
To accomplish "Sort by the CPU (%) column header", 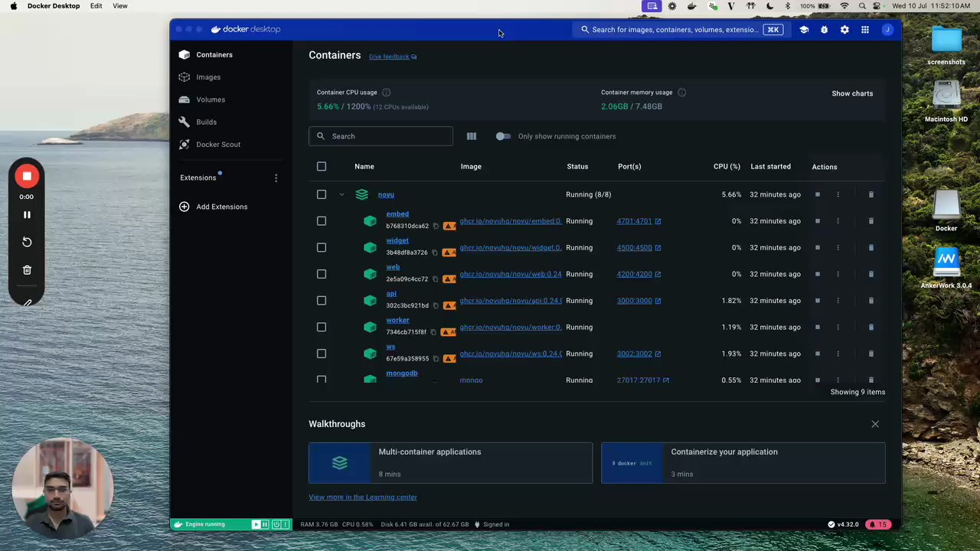I will point(727,167).
